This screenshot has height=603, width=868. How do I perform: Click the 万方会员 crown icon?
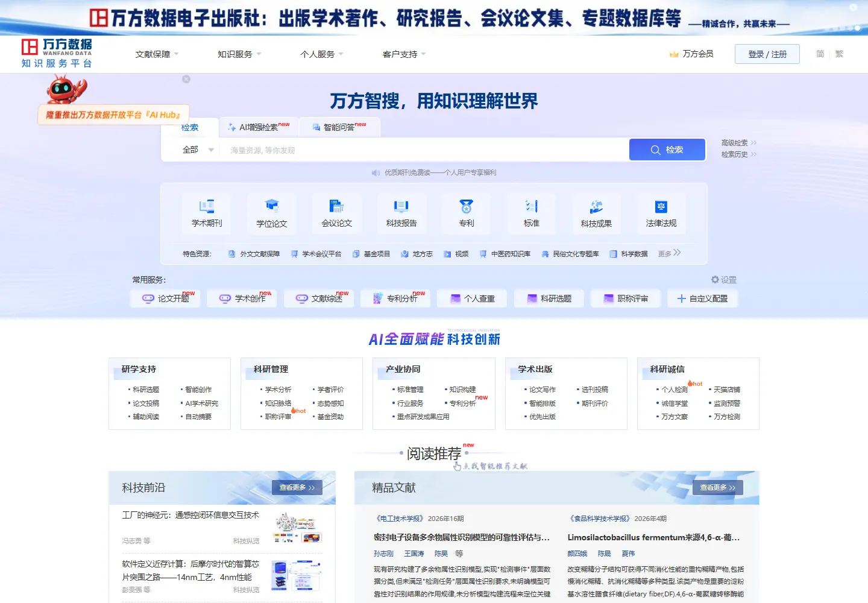pos(674,54)
